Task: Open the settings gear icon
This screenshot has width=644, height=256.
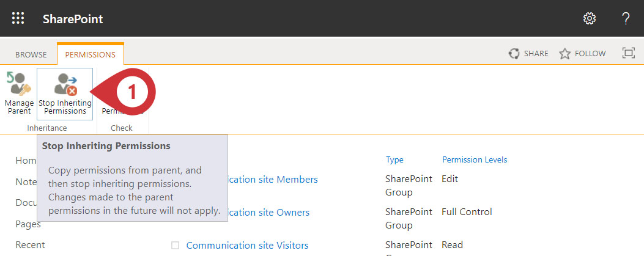Action: click(x=590, y=18)
